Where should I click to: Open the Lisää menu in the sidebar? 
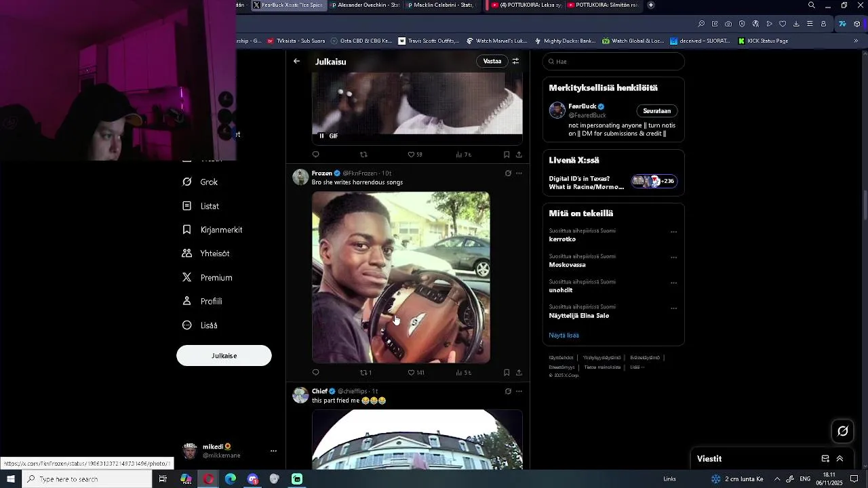click(200, 325)
